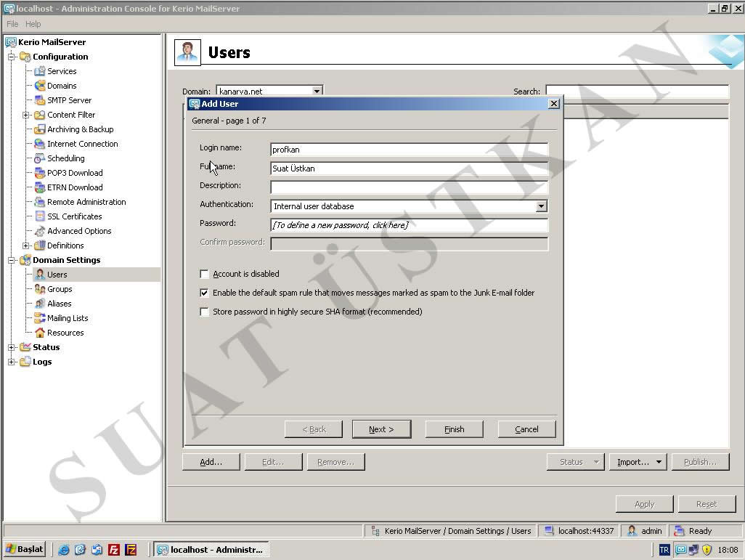Click the Definitions books icon
This screenshot has height=560, width=745.
pos(40,245)
